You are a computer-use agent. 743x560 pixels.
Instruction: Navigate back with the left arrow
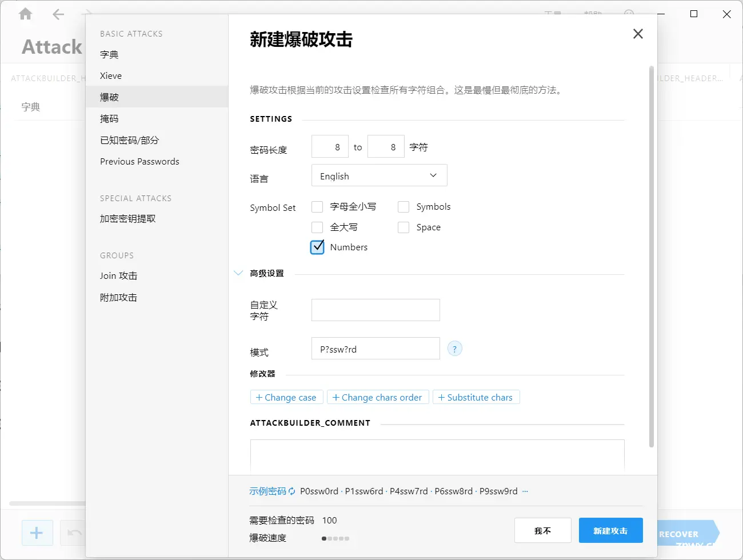click(58, 14)
